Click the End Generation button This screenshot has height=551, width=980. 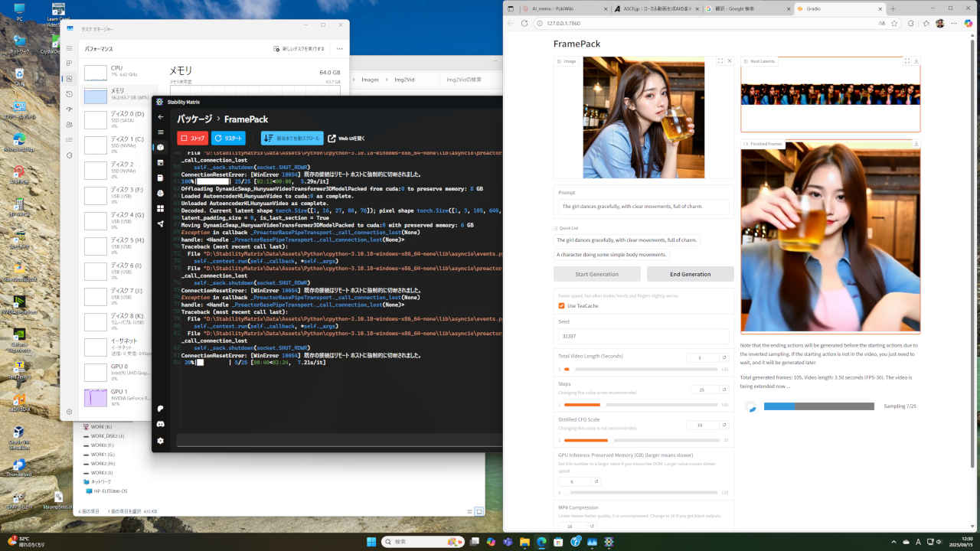coord(690,274)
